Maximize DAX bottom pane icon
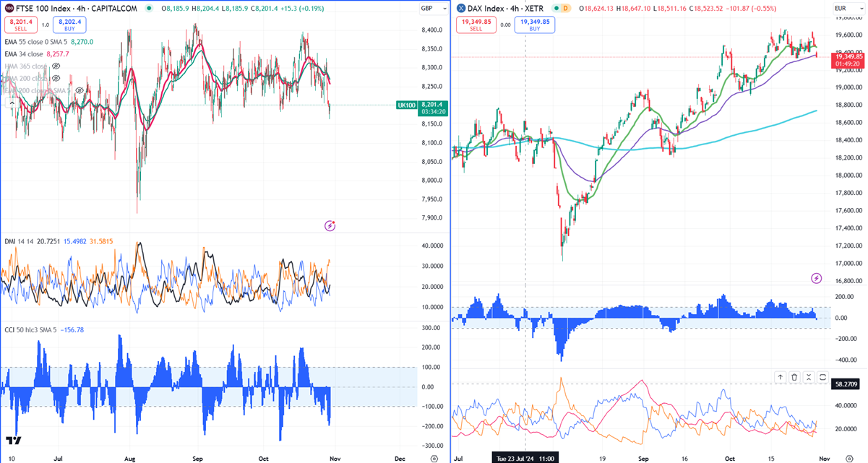Screen dimensions: 868x463 pos(823,377)
